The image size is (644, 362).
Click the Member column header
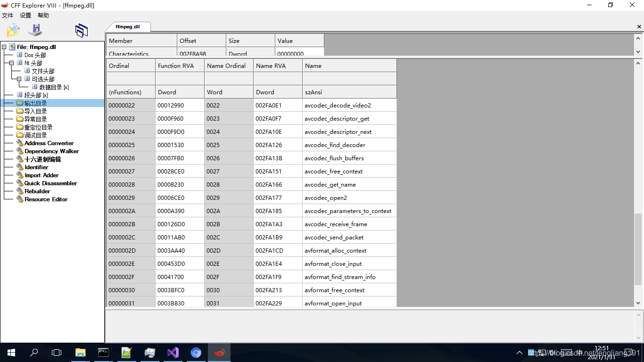pos(141,41)
